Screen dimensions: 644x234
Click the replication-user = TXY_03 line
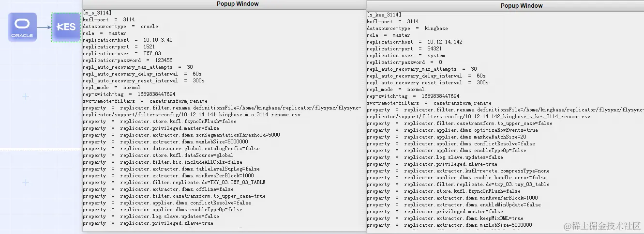pyautogui.click(x=121, y=53)
